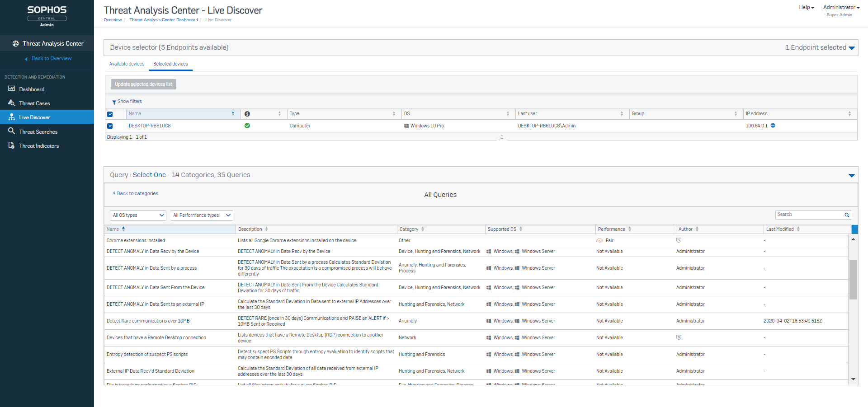This screenshot has width=868, height=407.
Task: Open the Administrator account menu
Action: (x=841, y=7)
